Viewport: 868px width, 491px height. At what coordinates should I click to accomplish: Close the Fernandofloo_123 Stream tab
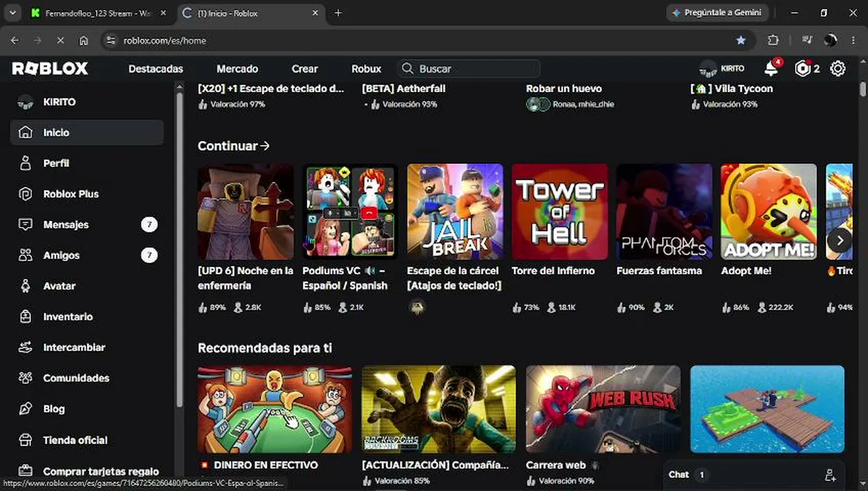163,13
